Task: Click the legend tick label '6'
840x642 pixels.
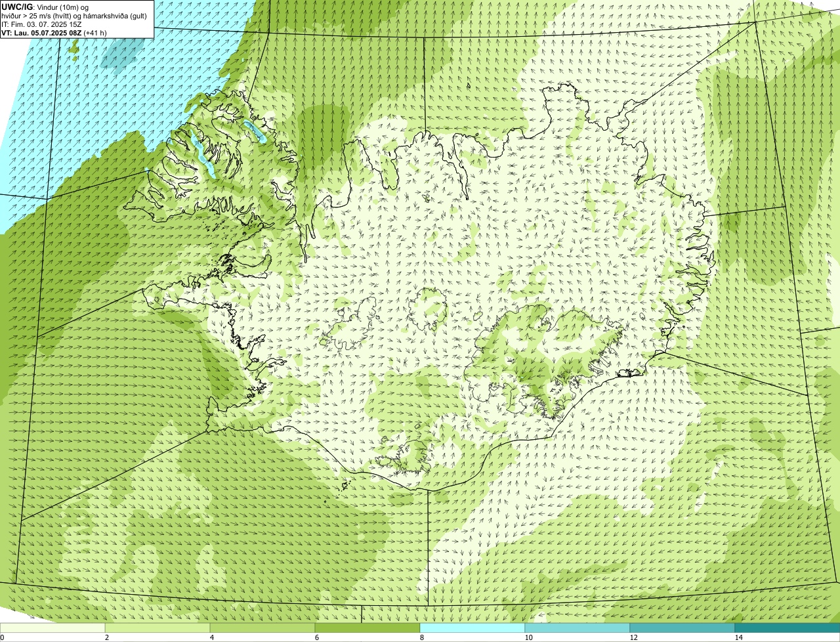Action: pos(316,637)
